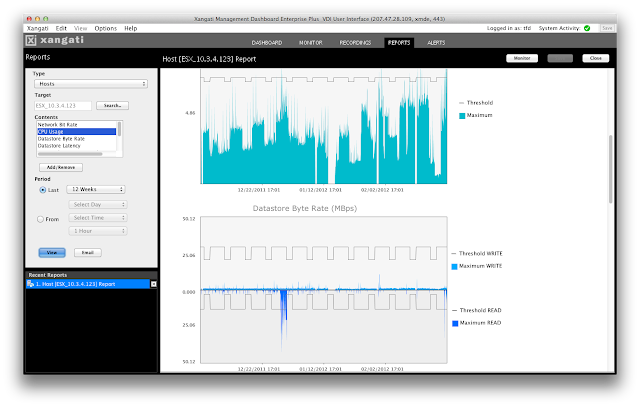Image resolution: width=640 pixels, height=407 pixels.
Task: Open the Options menu
Action: tap(106, 28)
